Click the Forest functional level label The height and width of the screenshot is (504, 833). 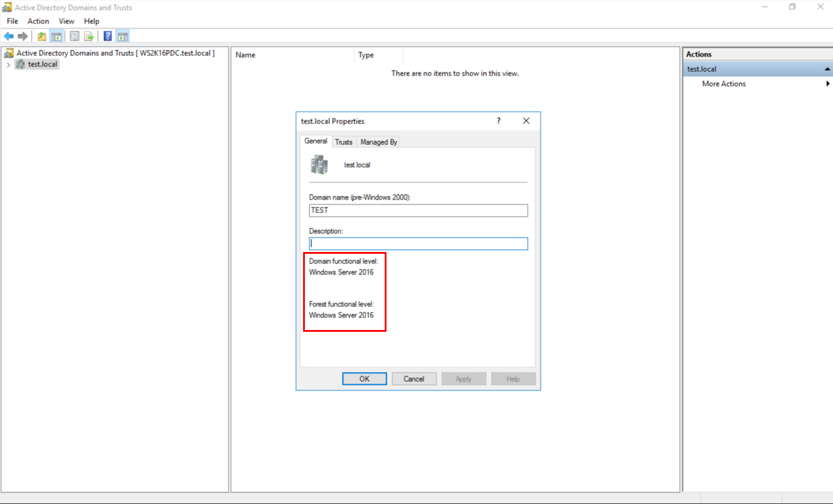pos(341,304)
